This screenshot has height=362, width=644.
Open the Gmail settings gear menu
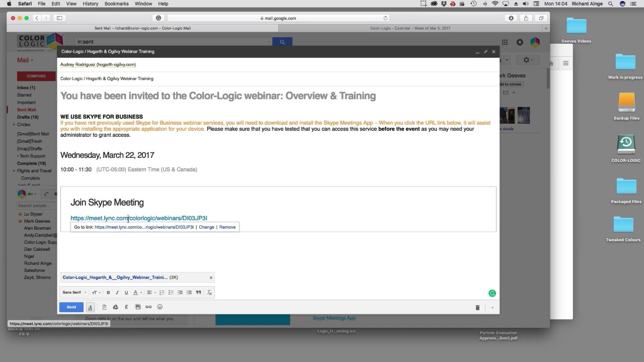click(x=527, y=60)
